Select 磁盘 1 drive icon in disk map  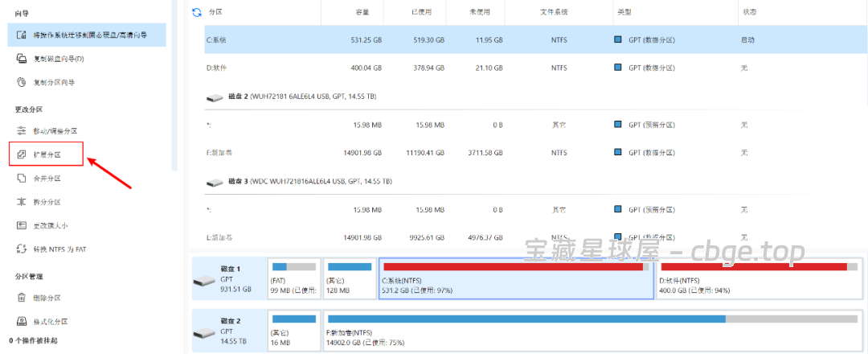tap(203, 281)
